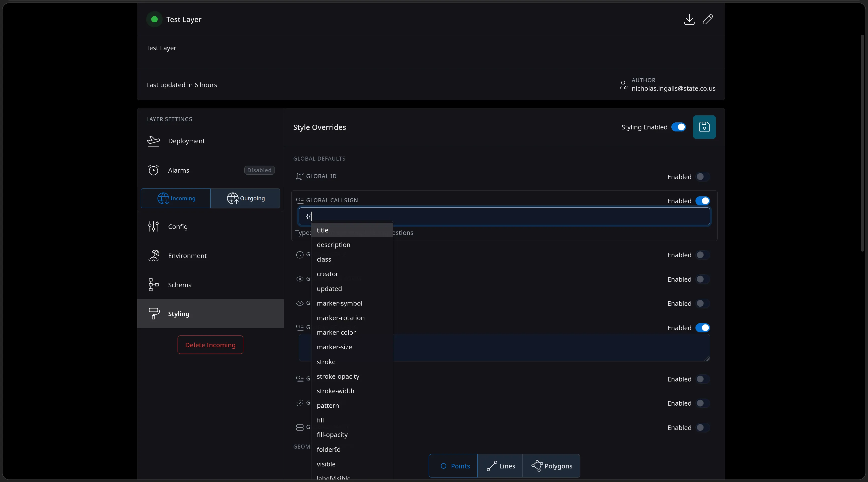Edit the layer with the pencil icon
The width and height of the screenshot is (868, 482).
(x=708, y=19)
